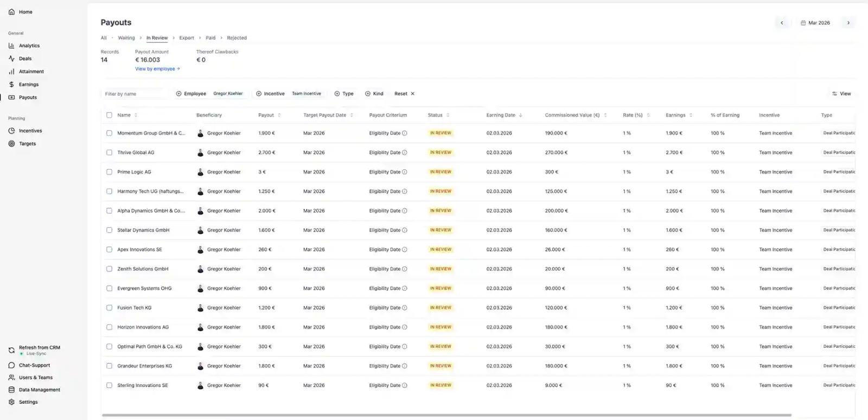Go to next month
Viewport: 868px width, 420px height.
click(848, 23)
